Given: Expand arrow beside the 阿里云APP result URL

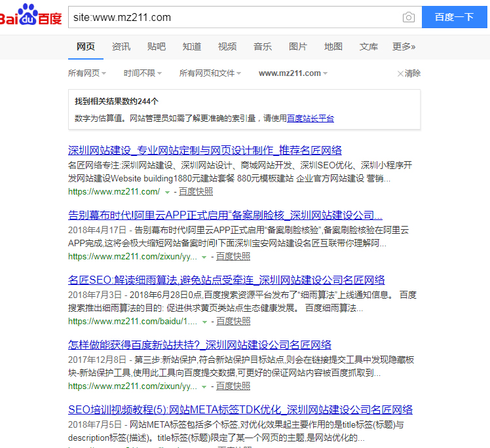Looking at the screenshot, I should click(x=204, y=257).
